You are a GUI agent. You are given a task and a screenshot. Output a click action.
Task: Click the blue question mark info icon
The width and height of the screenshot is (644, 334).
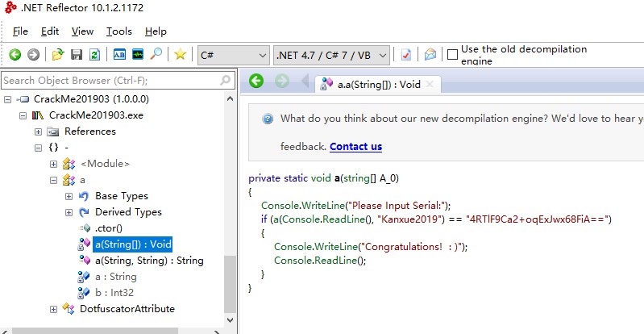[268, 119]
